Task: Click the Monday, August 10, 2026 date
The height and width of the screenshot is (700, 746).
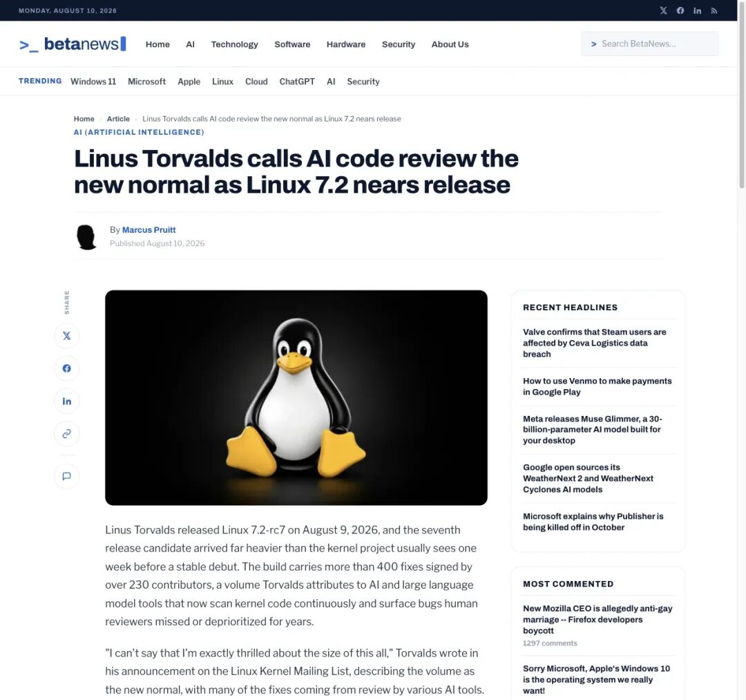Action: pyautogui.click(x=68, y=10)
